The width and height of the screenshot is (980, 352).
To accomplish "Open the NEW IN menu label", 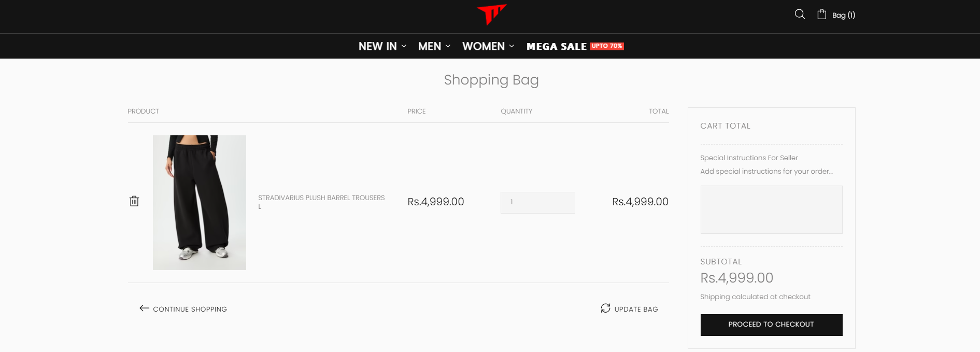I will [377, 46].
